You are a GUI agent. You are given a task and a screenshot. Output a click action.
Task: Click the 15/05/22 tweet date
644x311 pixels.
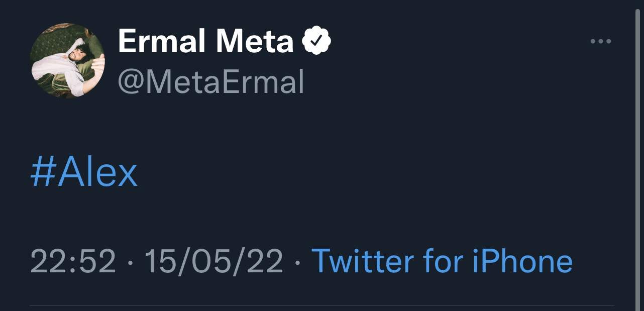pyautogui.click(x=213, y=262)
